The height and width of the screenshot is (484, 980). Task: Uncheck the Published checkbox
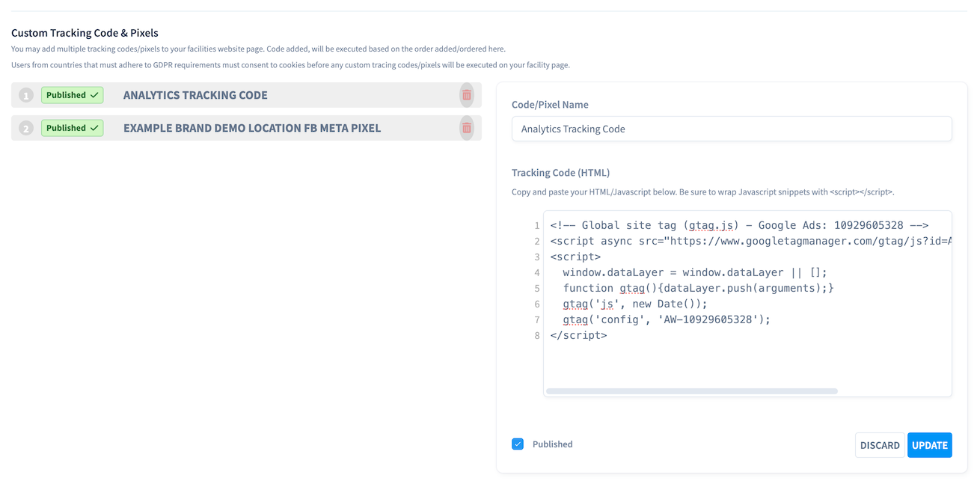pos(518,444)
